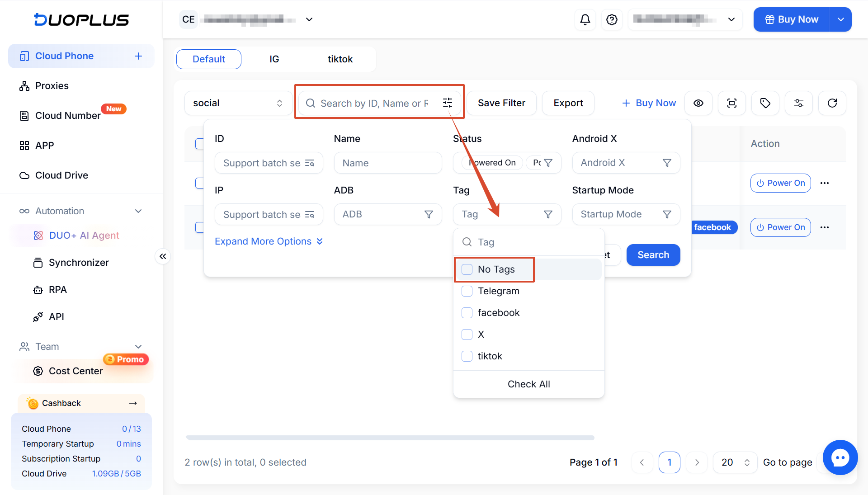Click the blue Search button

pos(653,255)
